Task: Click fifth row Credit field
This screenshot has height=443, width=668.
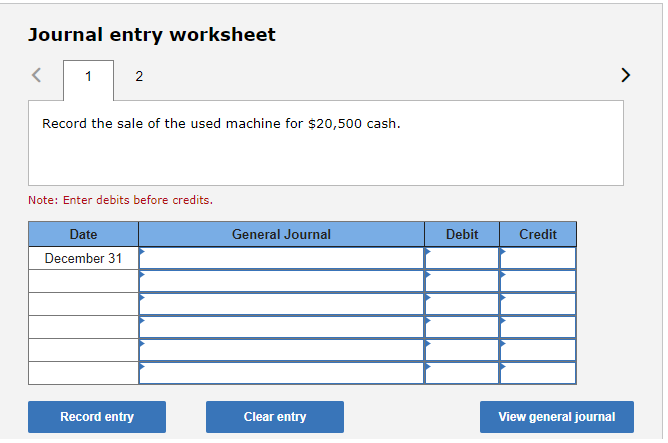Action: point(538,350)
